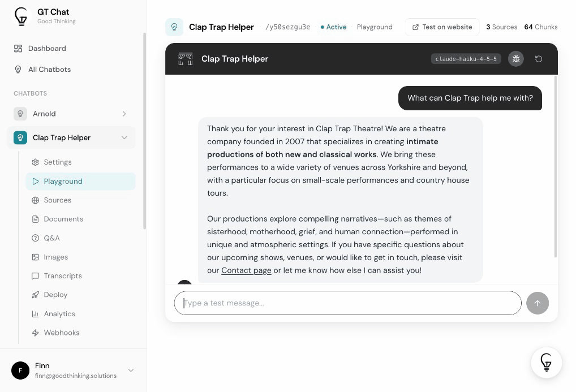Click the claude-haiku-4-5-5 model badge
The height and width of the screenshot is (392, 576).
click(x=466, y=59)
